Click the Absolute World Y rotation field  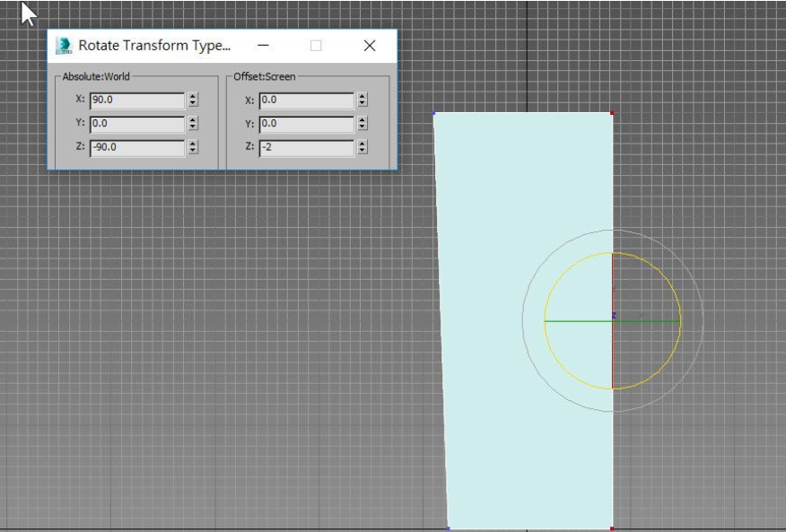click(137, 124)
